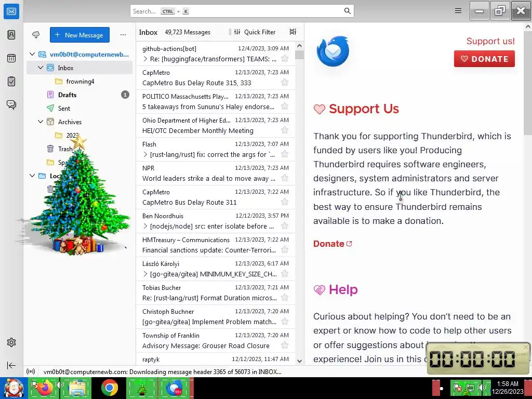Image resolution: width=532 pixels, height=399 pixels.
Task: Star CapMetro Route 311 message
Action: click(x=285, y=202)
